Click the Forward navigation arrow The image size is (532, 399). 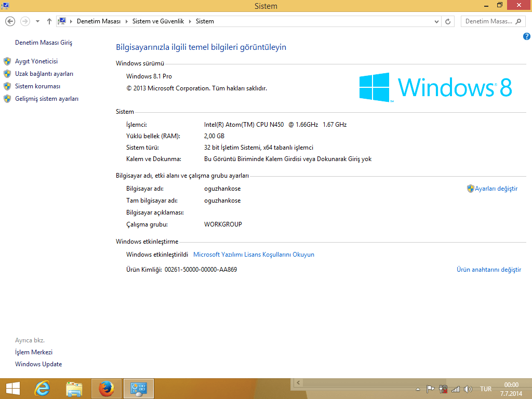tap(25, 21)
